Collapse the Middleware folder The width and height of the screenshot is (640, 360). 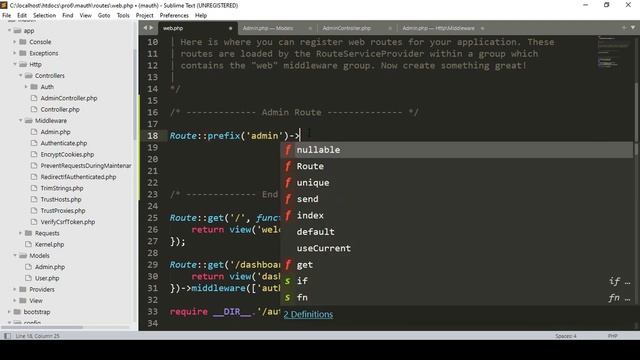pos(20,120)
